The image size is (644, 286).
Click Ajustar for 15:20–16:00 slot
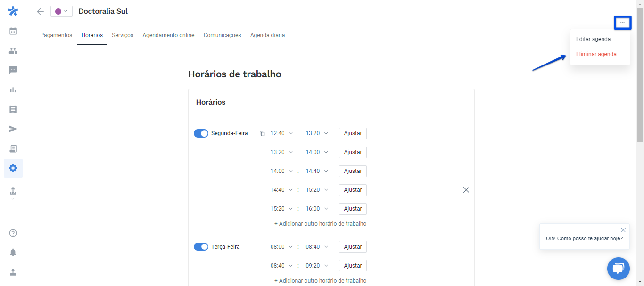(x=353, y=209)
